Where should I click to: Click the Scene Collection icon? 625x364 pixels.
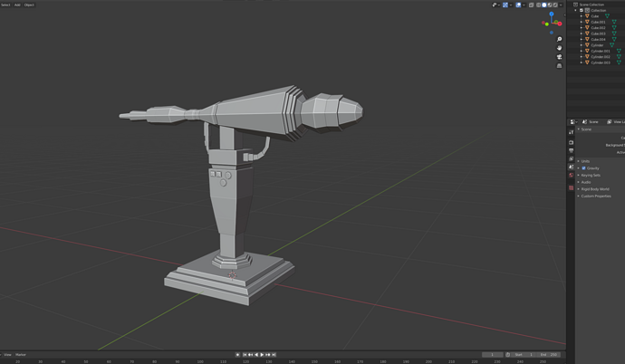[575, 5]
